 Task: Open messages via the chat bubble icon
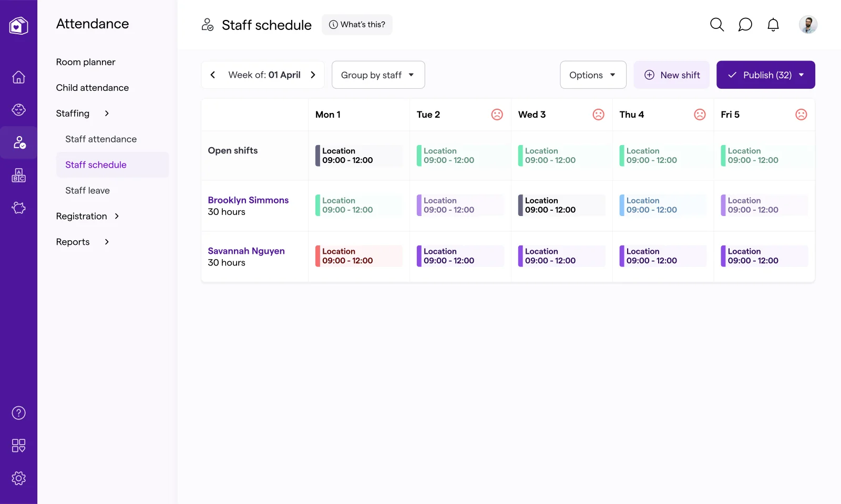(745, 24)
